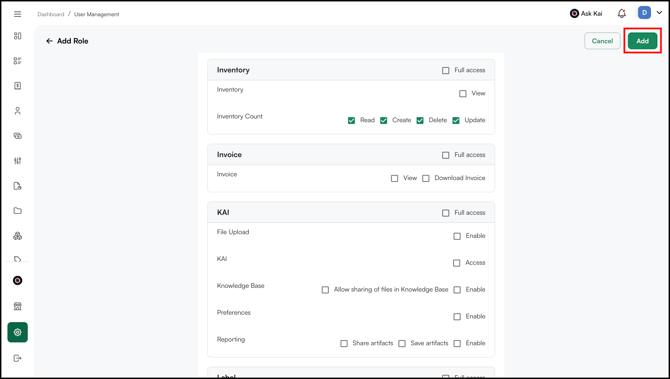Check Reporting Share artifacts checkbox
The image size is (670, 379).
tap(344, 344)
